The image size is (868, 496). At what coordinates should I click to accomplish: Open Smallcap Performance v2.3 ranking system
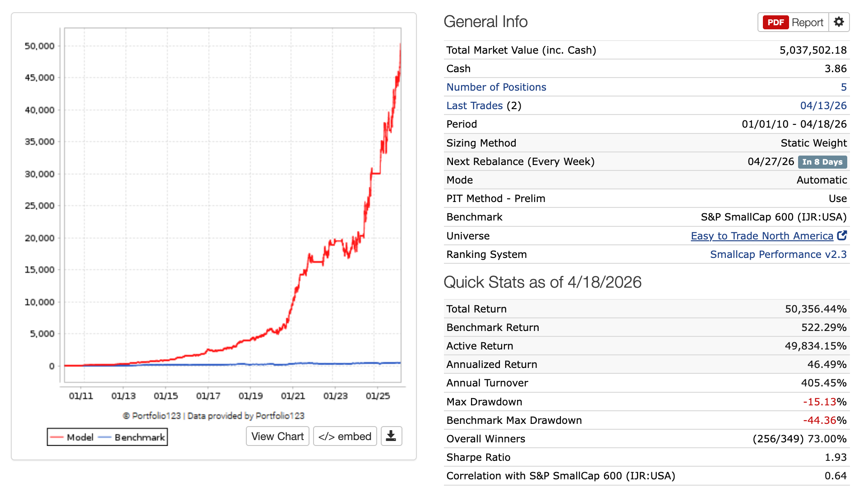(x=778, y=254)
